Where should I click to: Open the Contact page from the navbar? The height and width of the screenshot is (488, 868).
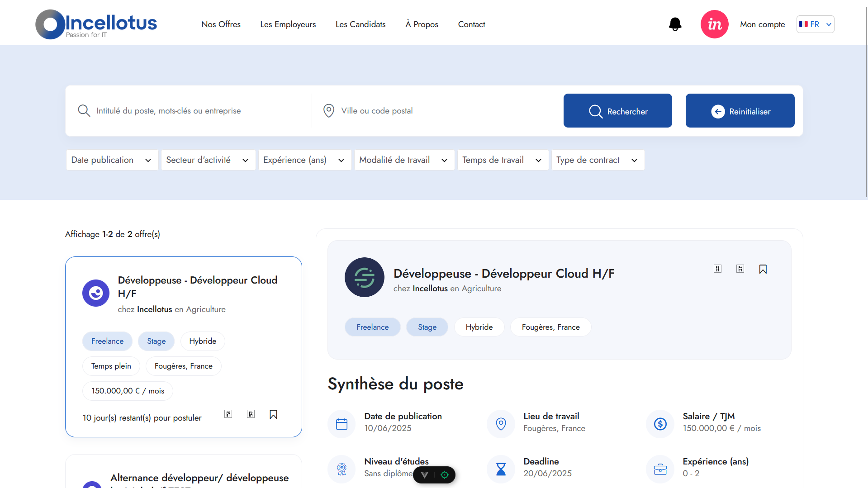click(471, 24)
